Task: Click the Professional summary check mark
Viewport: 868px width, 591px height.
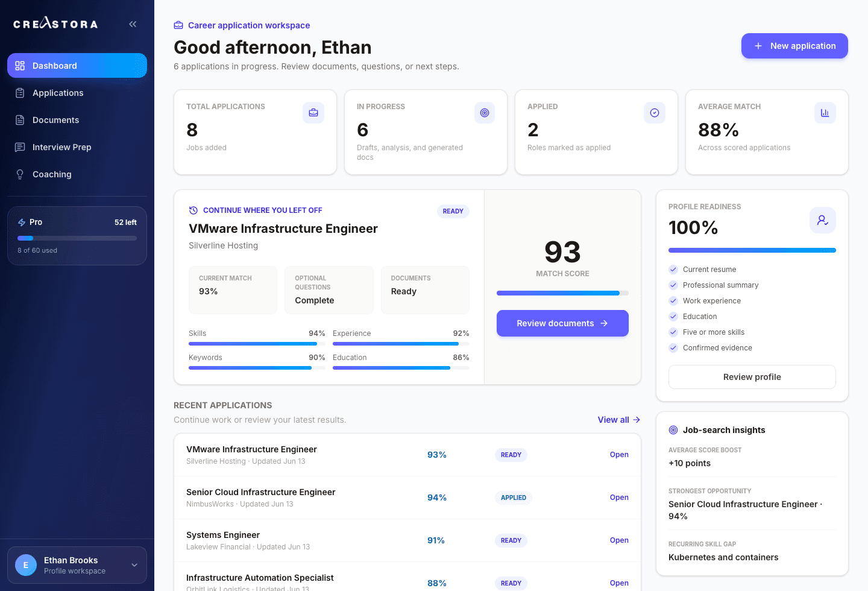Action: [673, 285]
